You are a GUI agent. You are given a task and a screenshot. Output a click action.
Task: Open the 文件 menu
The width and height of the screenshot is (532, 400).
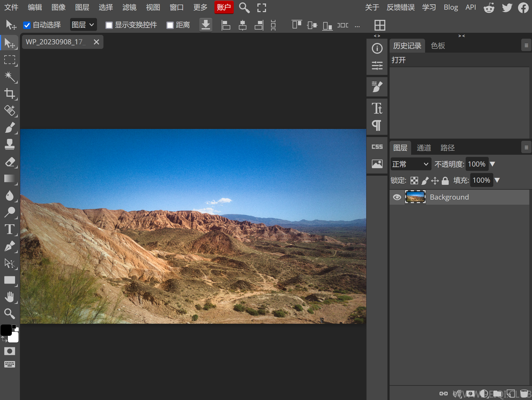[11, 8]
